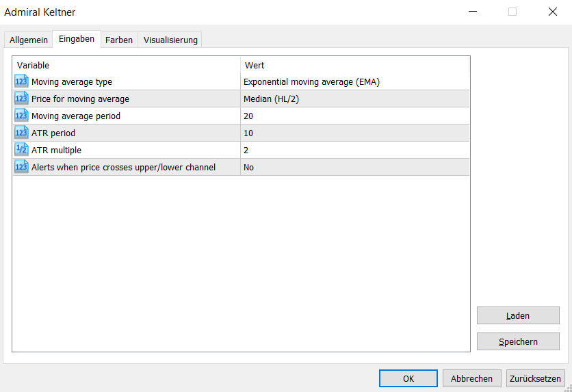Edit the ATR multiple value 2
The width and height of the screenshot is (572, 392).
354,151
